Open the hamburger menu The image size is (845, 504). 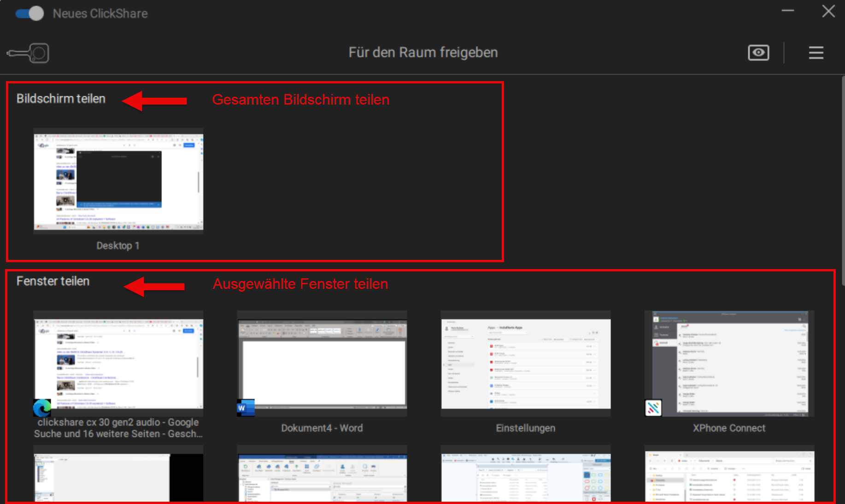pos(816,53)
